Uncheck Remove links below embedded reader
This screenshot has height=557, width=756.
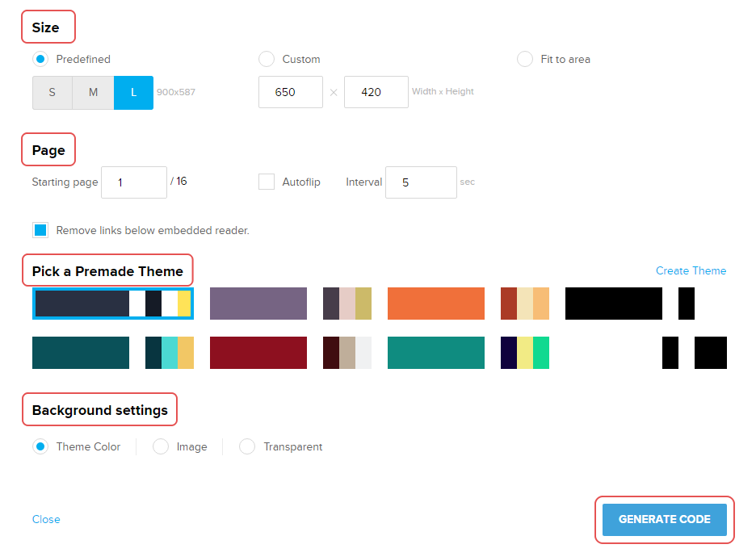[40, 230]
